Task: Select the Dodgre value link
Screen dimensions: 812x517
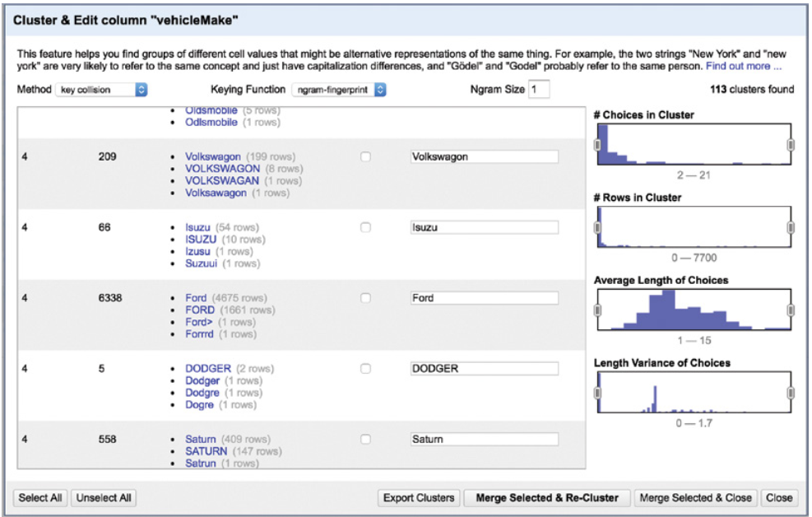Action: coord(202,393)
